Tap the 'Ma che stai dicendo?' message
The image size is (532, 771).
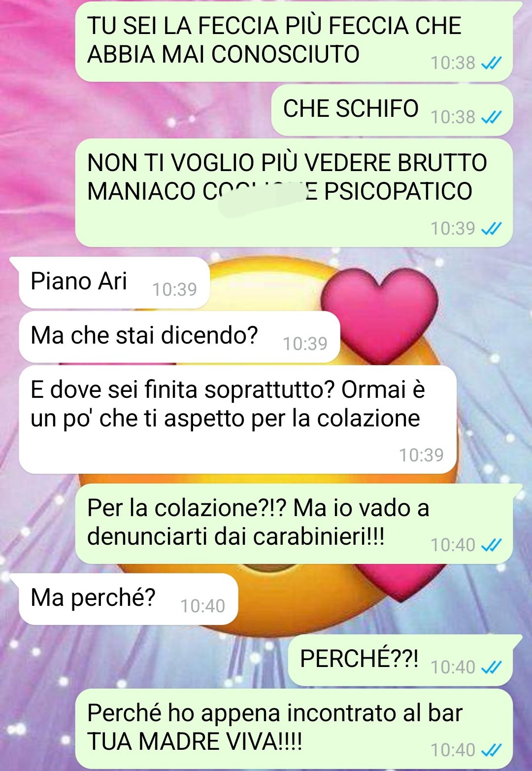point(179,337)
